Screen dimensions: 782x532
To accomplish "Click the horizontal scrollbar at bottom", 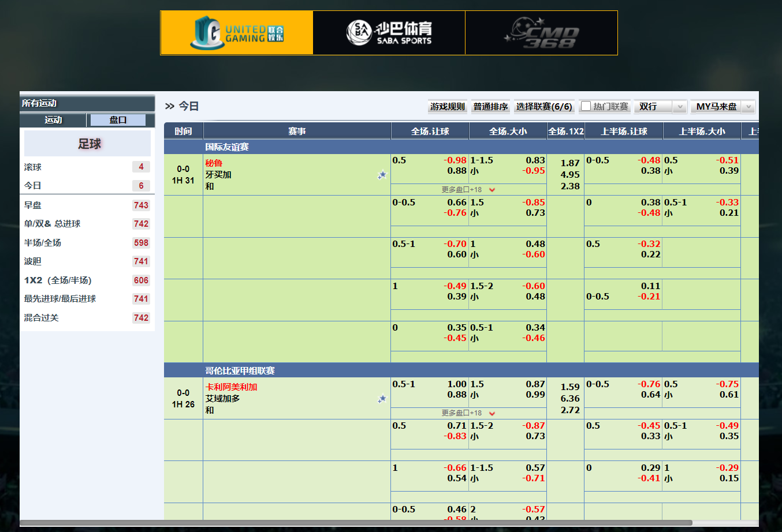I will (356, 523).
